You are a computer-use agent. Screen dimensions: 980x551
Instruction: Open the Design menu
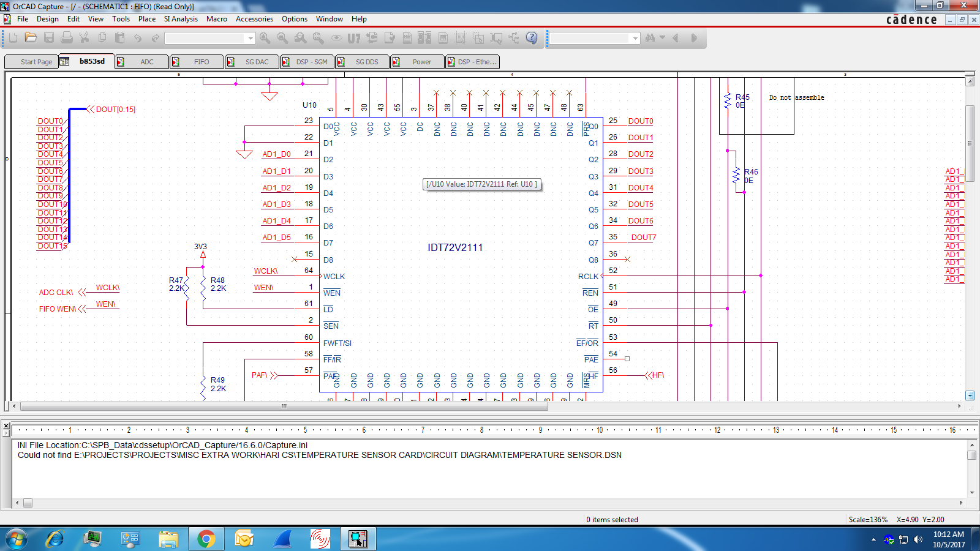point(48,19)
